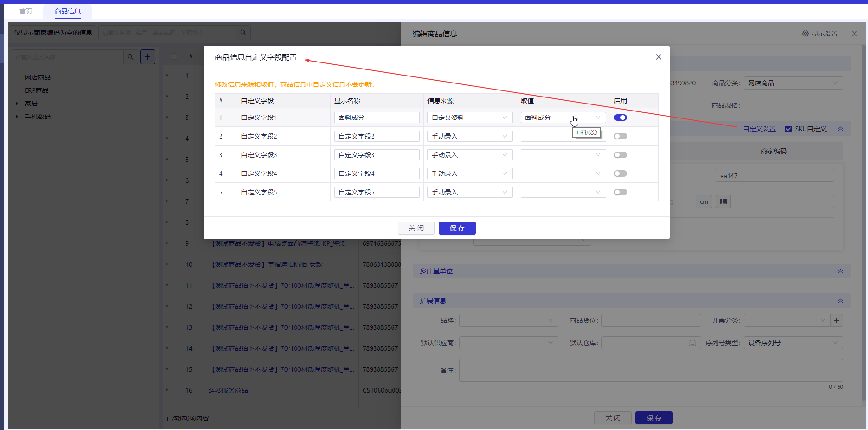This screenshot has height=430, width=868.
Task: Check the checkbox for row 16
Action: (x=174, y=390)
